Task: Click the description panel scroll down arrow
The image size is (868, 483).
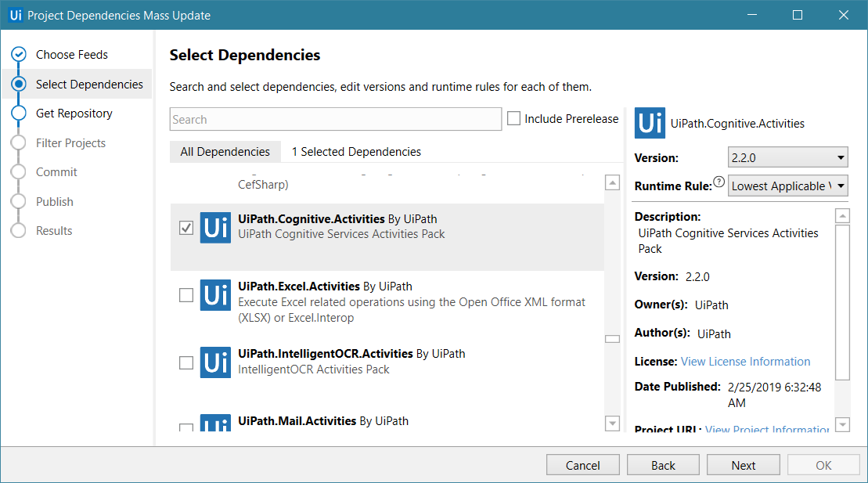Action: tap(842, 424)
